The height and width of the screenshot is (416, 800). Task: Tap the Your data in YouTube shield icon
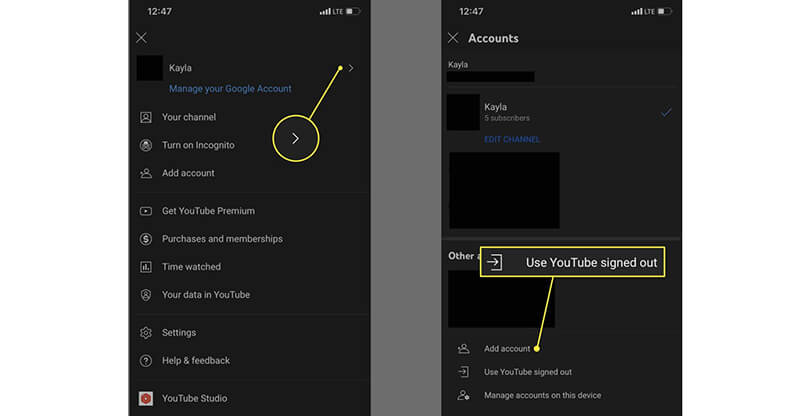click(x=146, y=295)
